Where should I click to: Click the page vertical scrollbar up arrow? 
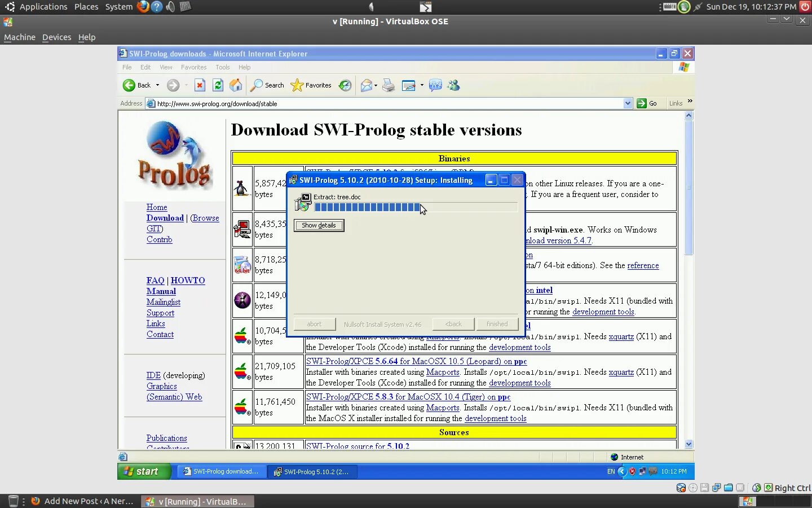click(689, 116)
